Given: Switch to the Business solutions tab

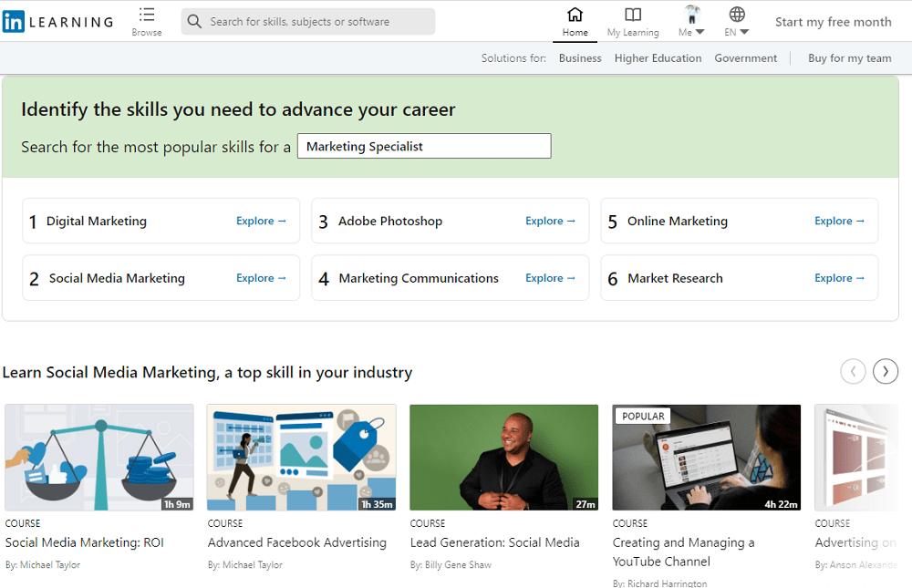Looking at the screenshot, I should coord(580,57).
